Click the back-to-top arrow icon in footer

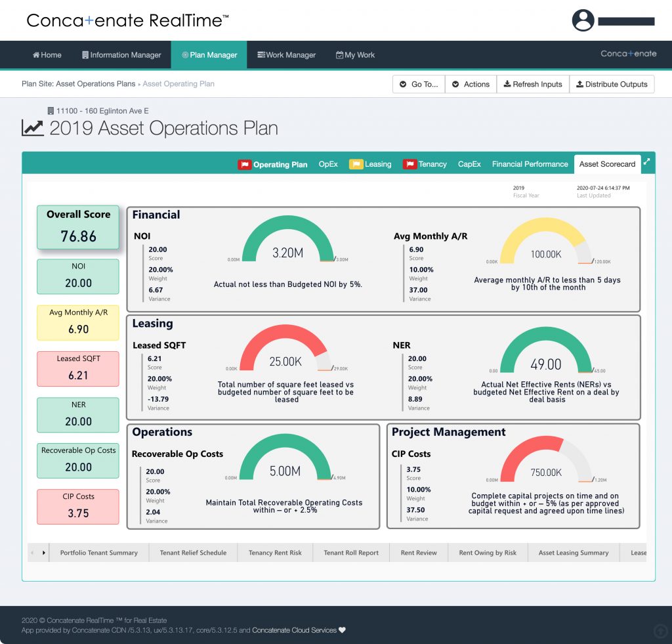pyautogui.click(x=660, y=631)
